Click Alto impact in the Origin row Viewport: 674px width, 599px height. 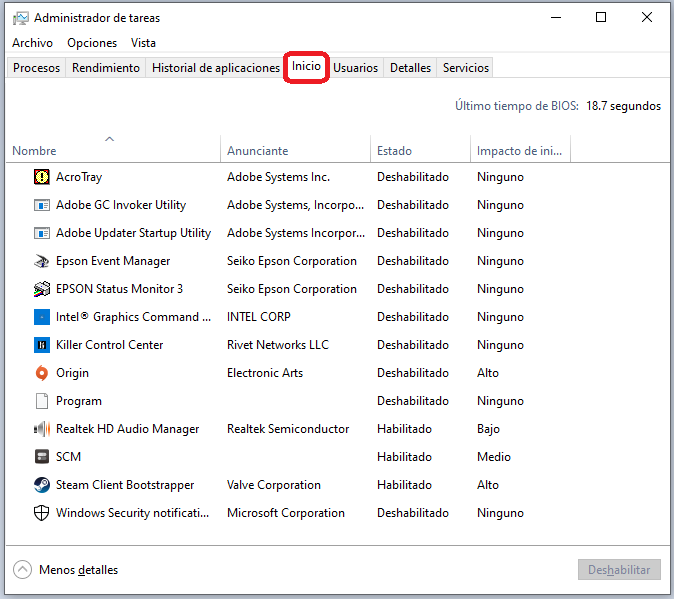(x=488, y=373)
